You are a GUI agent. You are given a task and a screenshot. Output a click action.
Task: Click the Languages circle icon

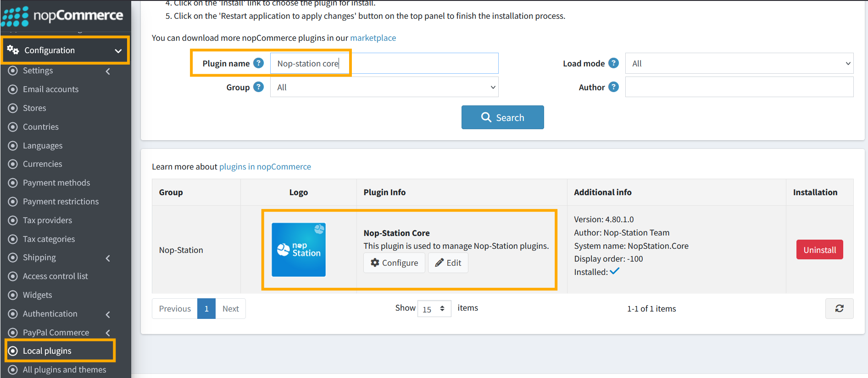pos(13,146)
